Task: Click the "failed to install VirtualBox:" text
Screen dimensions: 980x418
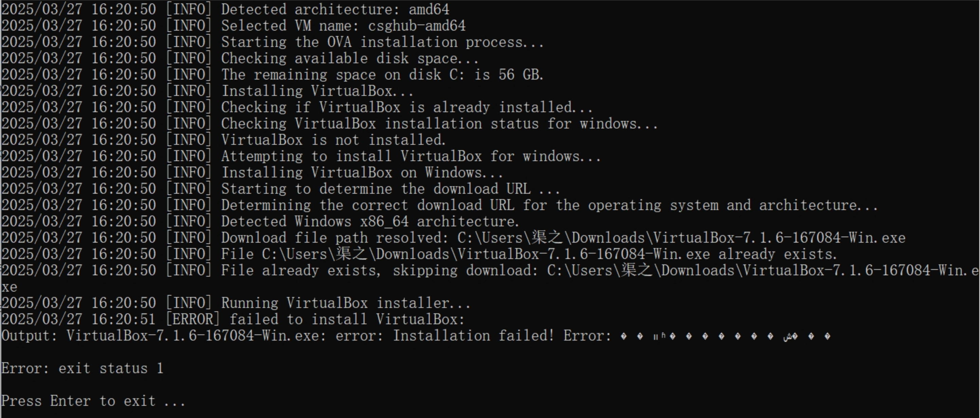Action: [x=347, y=319]
